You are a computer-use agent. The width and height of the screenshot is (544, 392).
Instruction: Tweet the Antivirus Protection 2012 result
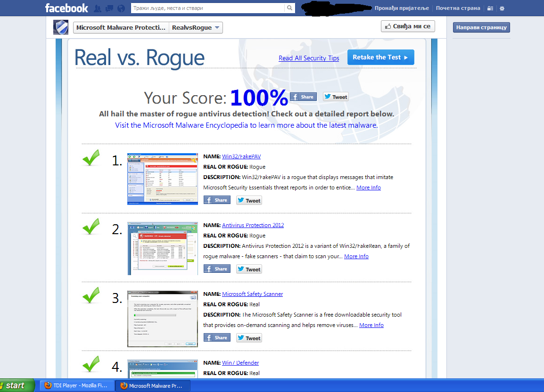point(249,269)
